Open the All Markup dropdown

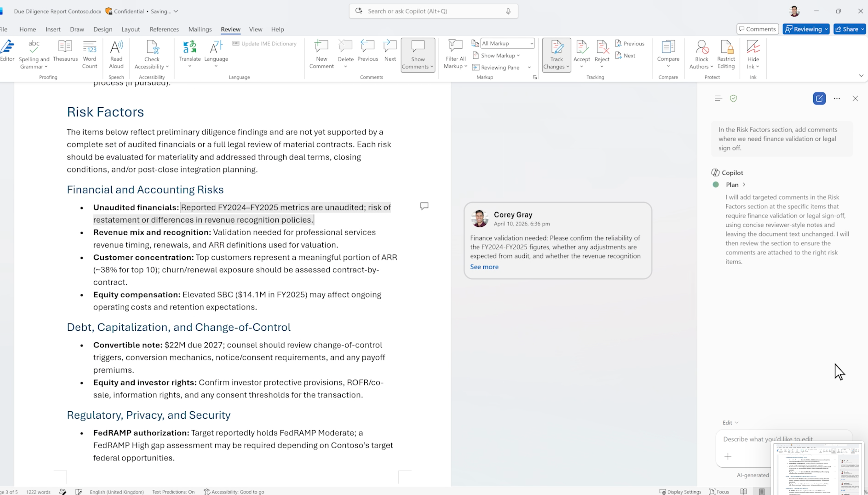click(507, 44)
